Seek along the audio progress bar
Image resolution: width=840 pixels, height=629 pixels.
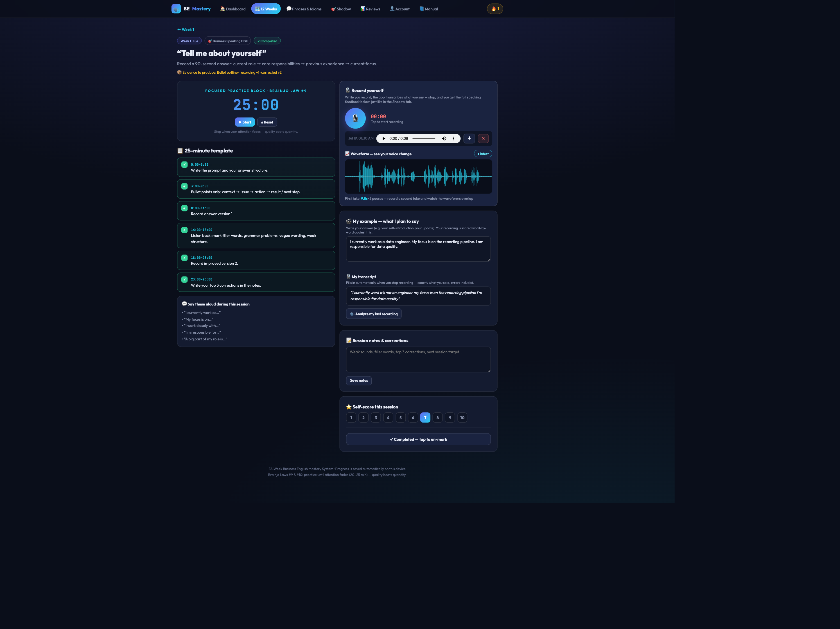pyautogui.click(x=424, y=139)
